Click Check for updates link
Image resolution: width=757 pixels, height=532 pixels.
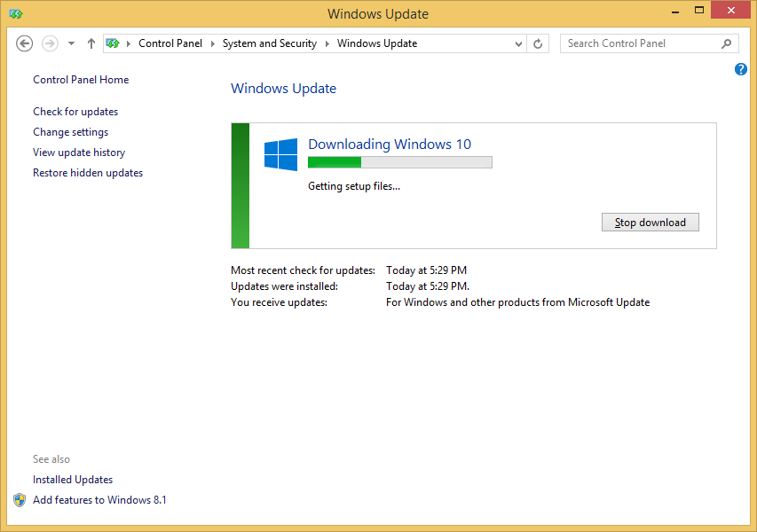pos(75,112)
